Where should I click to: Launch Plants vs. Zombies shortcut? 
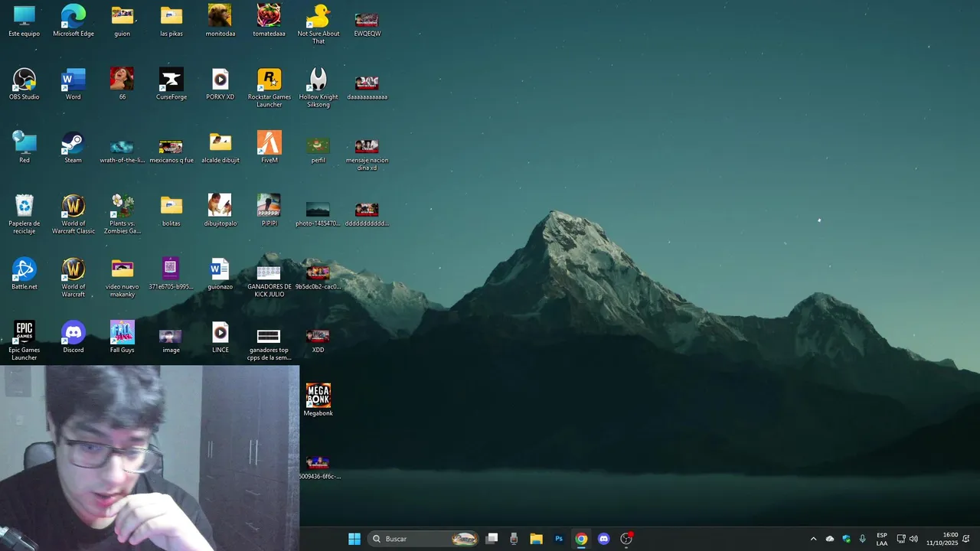pos(122,214)
